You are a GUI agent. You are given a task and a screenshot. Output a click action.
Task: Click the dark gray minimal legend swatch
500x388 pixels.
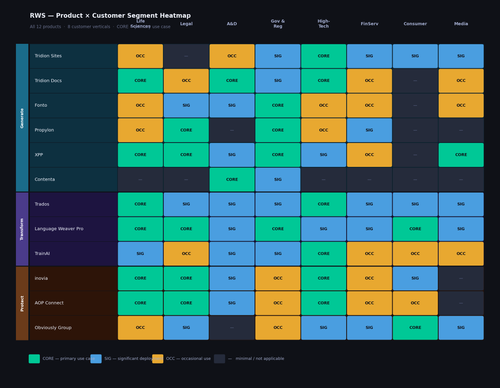[x=219, y=359]
